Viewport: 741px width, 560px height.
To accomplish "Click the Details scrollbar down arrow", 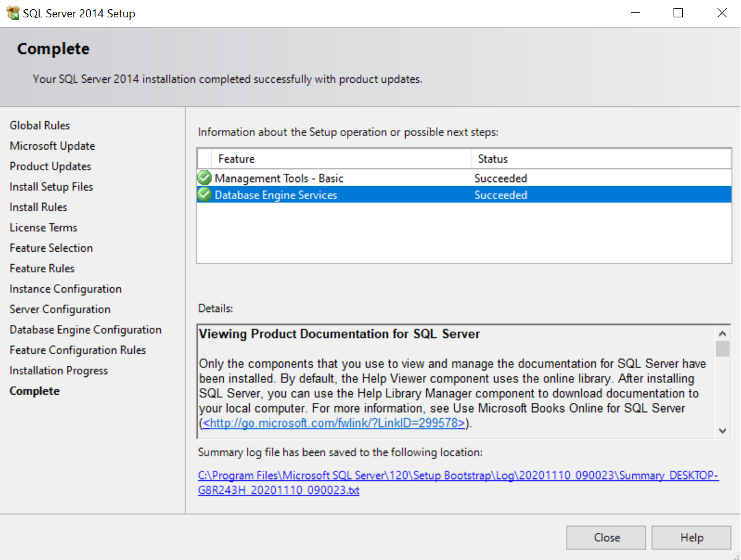I will tap(722, 431).
